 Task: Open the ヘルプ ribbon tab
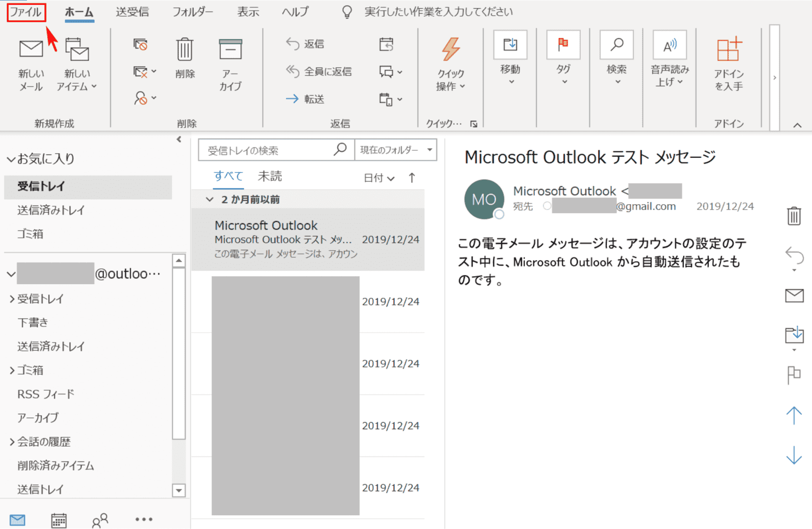[295, 12]
